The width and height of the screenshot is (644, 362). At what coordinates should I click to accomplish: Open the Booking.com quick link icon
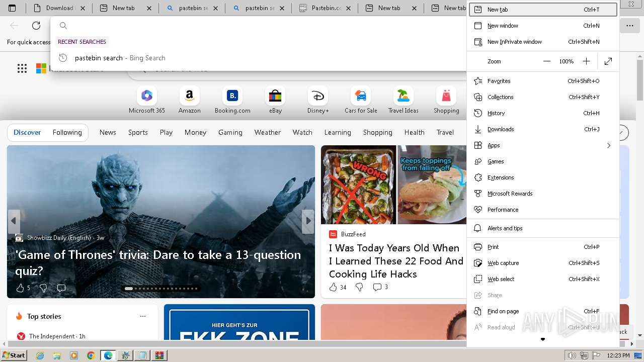pyautogui.click(x=232, y=96)
